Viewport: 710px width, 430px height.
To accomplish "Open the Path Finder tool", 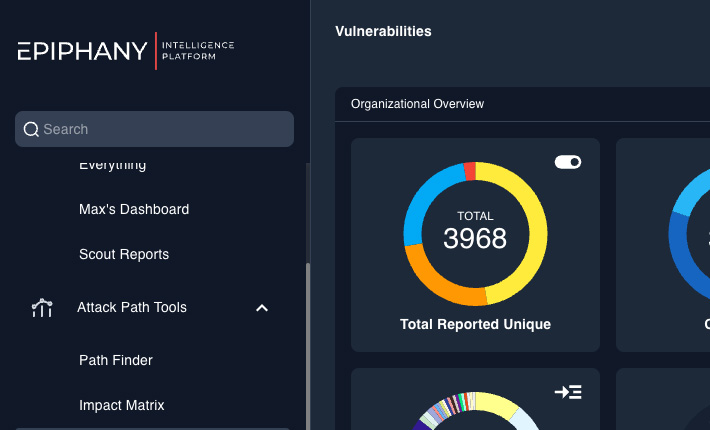I will 116,360.
